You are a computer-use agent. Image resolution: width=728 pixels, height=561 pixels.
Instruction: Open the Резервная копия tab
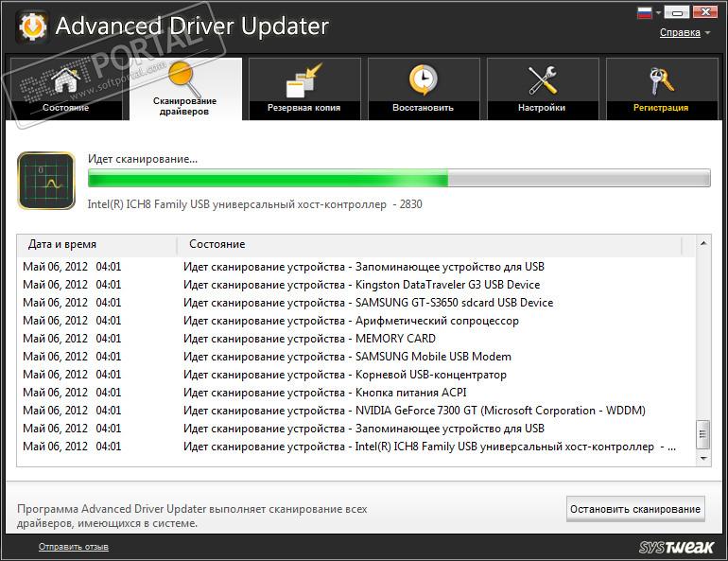(304, 89)
